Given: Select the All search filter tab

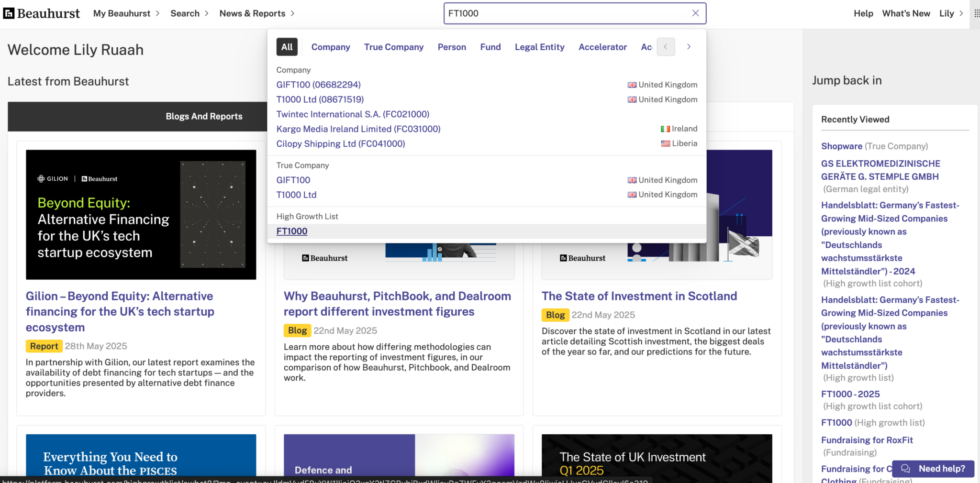Looking at the screenshot, I should [x=287, y=47].
